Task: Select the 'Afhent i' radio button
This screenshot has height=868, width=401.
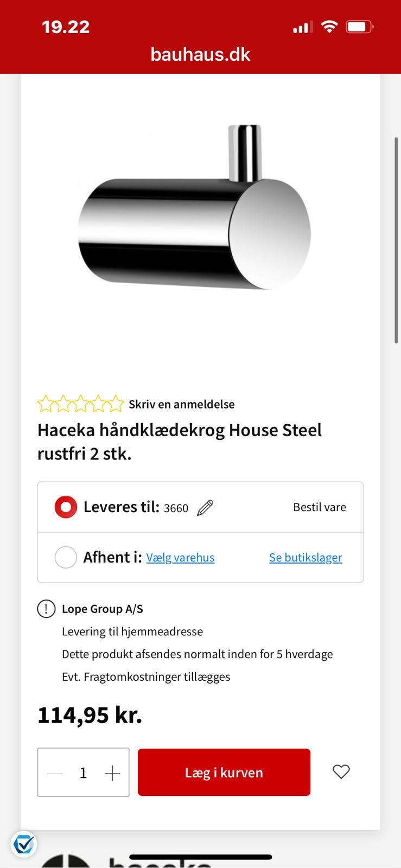Action: 66,557
